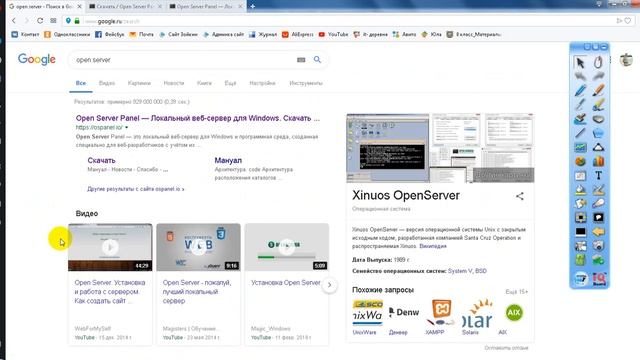Switch to the Новости search tab

174,83
